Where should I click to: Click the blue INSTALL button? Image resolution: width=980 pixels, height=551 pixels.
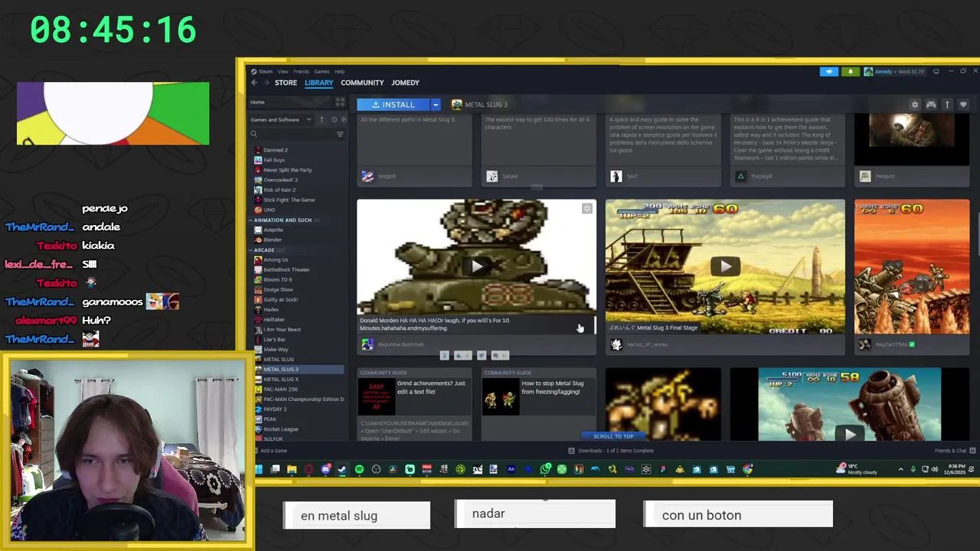(x=393, y=104)
